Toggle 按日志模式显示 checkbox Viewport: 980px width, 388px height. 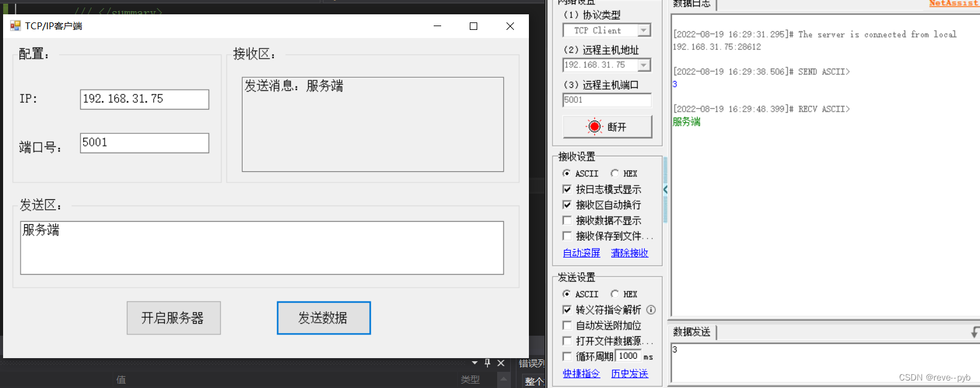pos(567,189)
